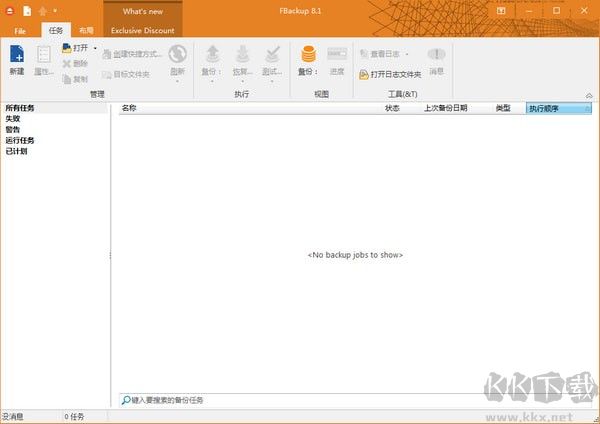Screen dimensions: 600x424
Task: Click the FBackup app icon in title bar
Action: point(10,11)
